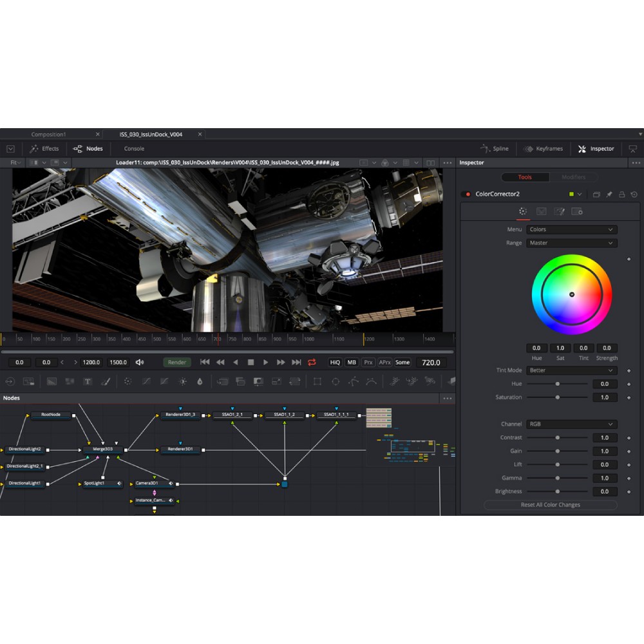
Task: Enable the HiQ playback toggle
Action: 335,363
